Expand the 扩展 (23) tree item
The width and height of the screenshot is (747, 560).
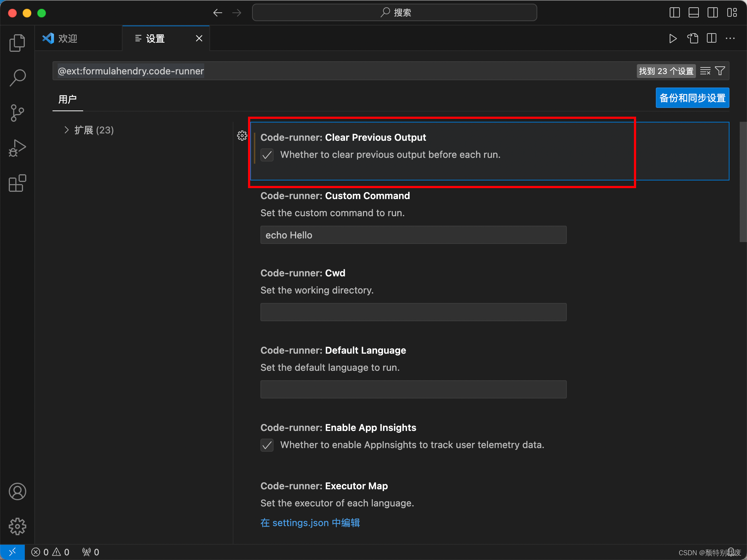pos(89,130)
